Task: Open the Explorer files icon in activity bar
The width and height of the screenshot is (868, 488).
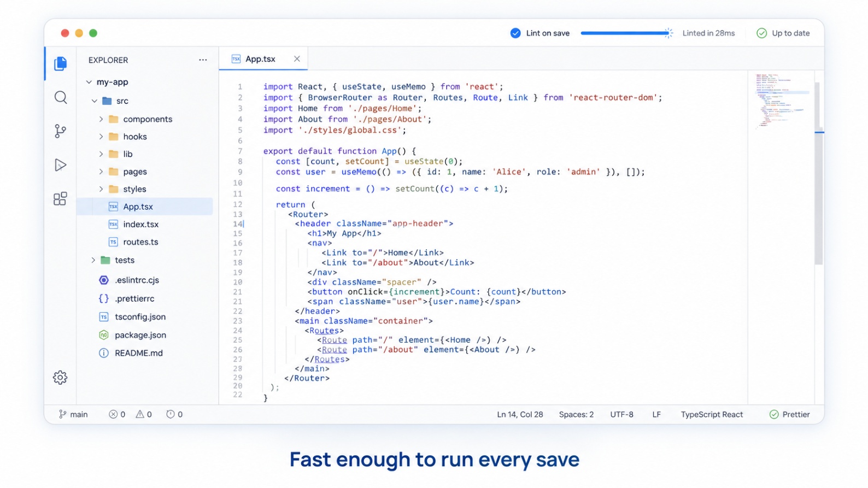Action: (x=61, y=63)
